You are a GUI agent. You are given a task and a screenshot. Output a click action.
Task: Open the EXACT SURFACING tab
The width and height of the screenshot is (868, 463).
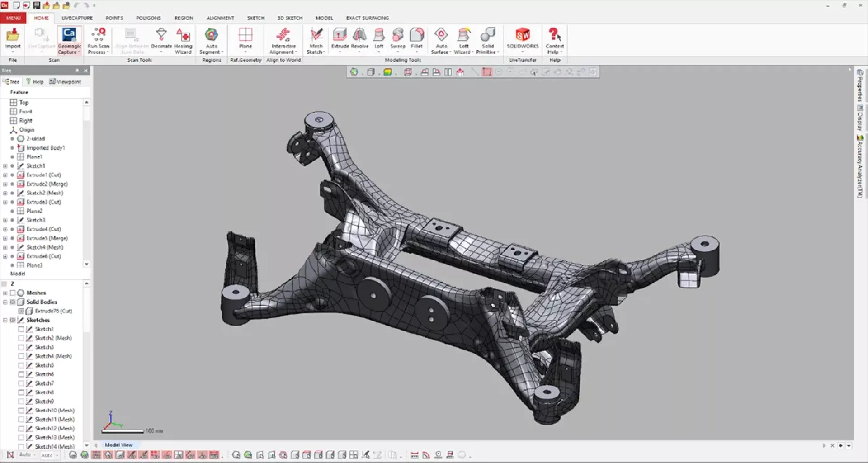click(367, 18)
